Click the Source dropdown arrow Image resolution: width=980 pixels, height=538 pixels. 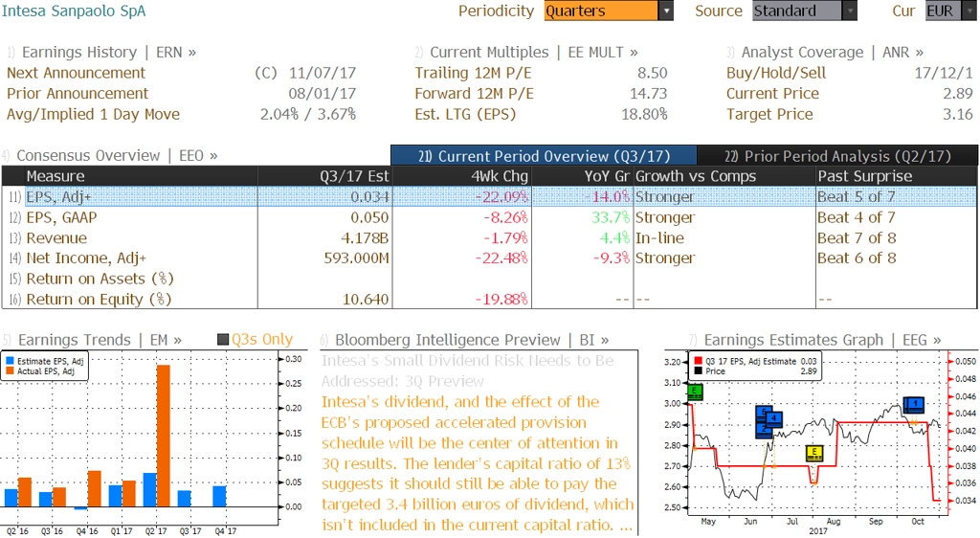850,11
